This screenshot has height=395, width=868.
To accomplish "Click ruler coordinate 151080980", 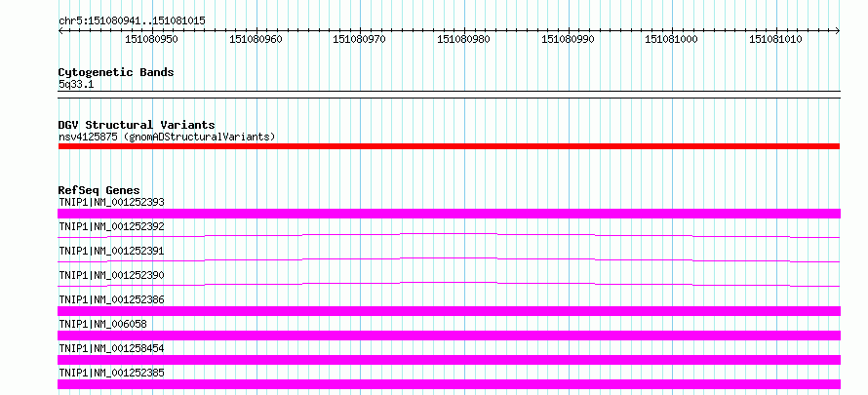I will coord(463,40).
